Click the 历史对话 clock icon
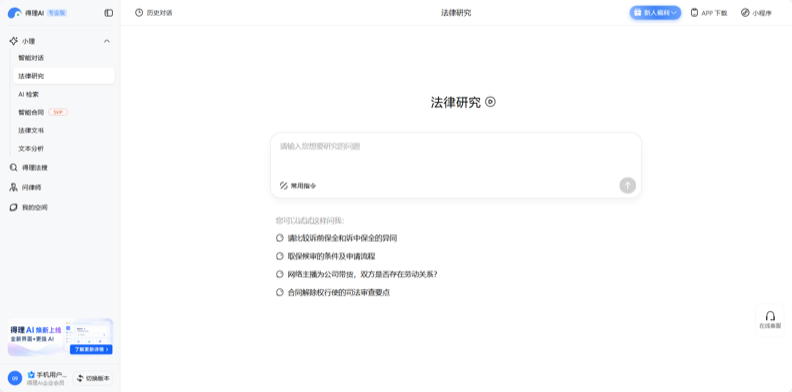 point(139,13)
